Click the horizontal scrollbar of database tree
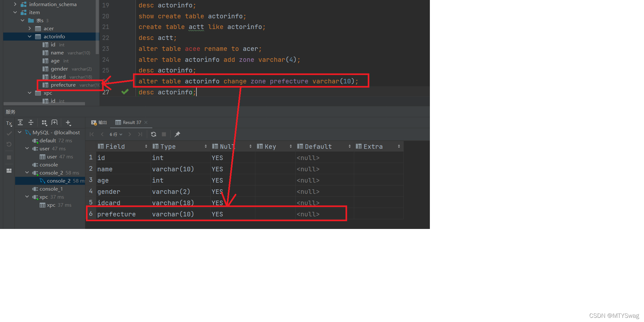The width and height of the screenshot is (644, 322). [x=44, y=104]
